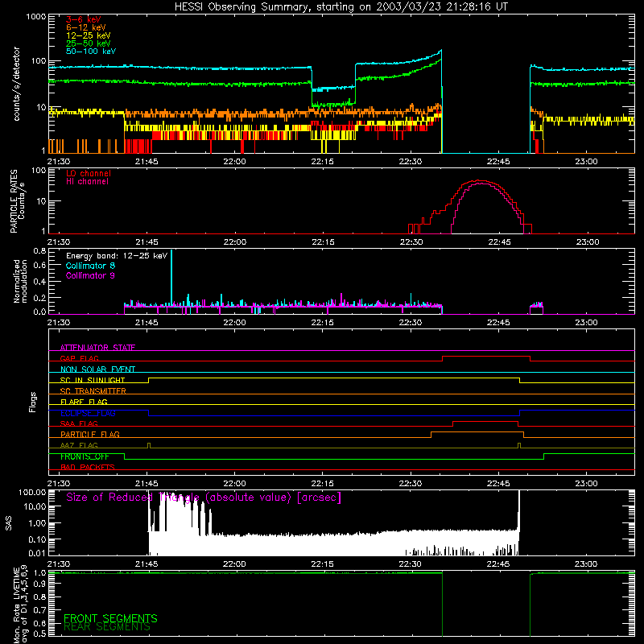Select the A4Z_FLAG label
The image size is (644, 644).
pos(79,445)
